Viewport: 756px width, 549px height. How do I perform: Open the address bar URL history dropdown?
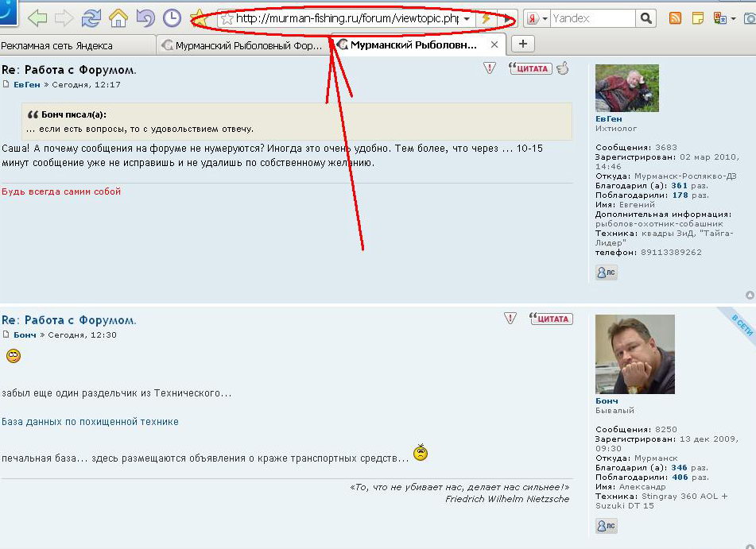pos(467,18)
